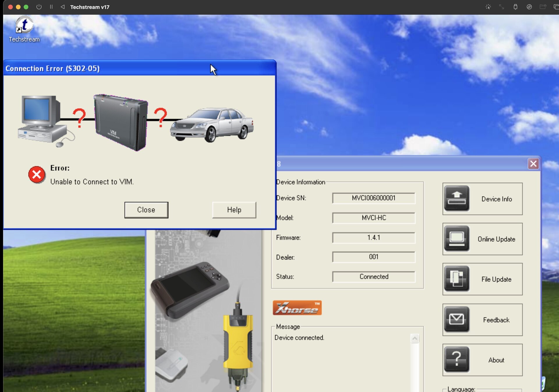559x392 pixels.
Task: Click the About question mark icon
Action: tap(457, 359)
